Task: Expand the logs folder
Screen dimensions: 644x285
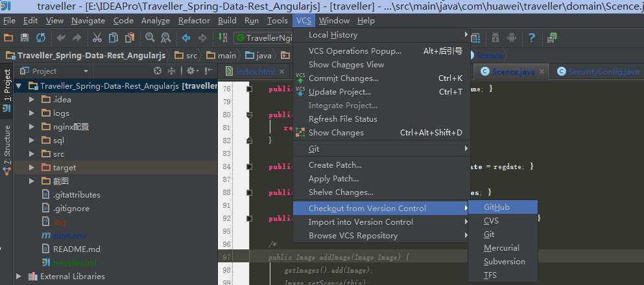Action: click(x=32, y=113)
